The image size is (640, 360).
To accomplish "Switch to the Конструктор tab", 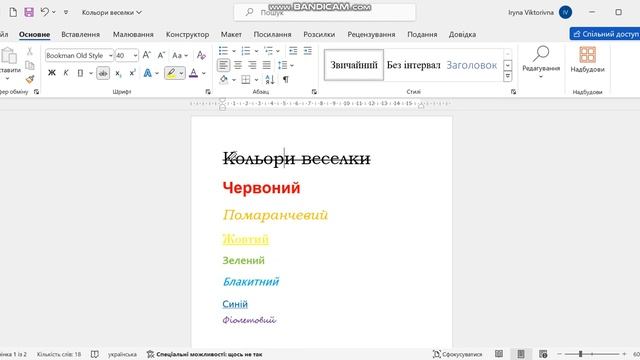I will point(187,34).
